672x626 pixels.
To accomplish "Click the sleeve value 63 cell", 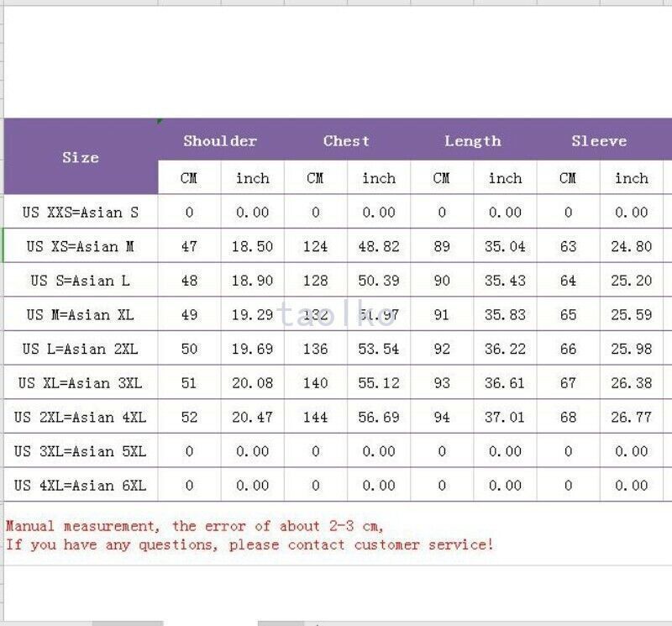I will pos(569,246).
